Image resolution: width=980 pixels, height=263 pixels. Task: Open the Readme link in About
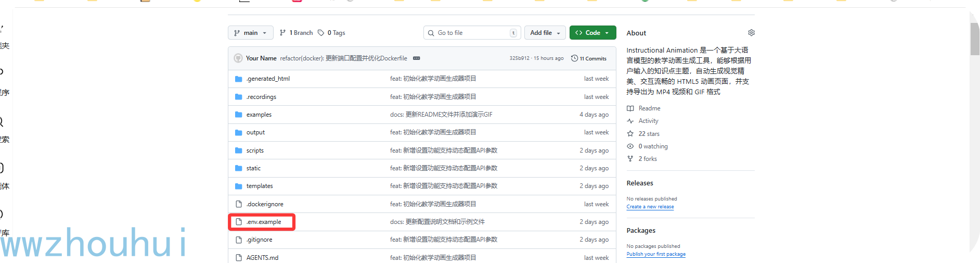click(x=649, y=108)
